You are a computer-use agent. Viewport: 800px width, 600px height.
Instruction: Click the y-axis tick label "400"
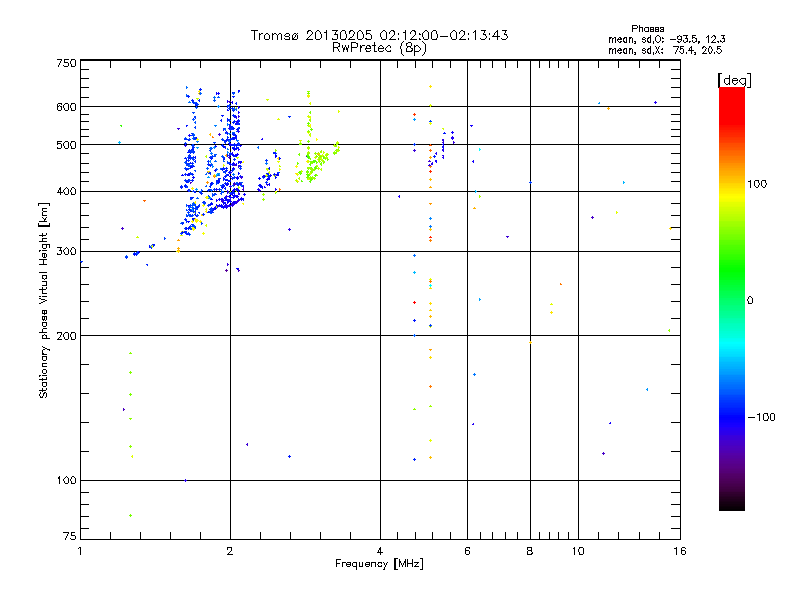[x=66, y=191]
